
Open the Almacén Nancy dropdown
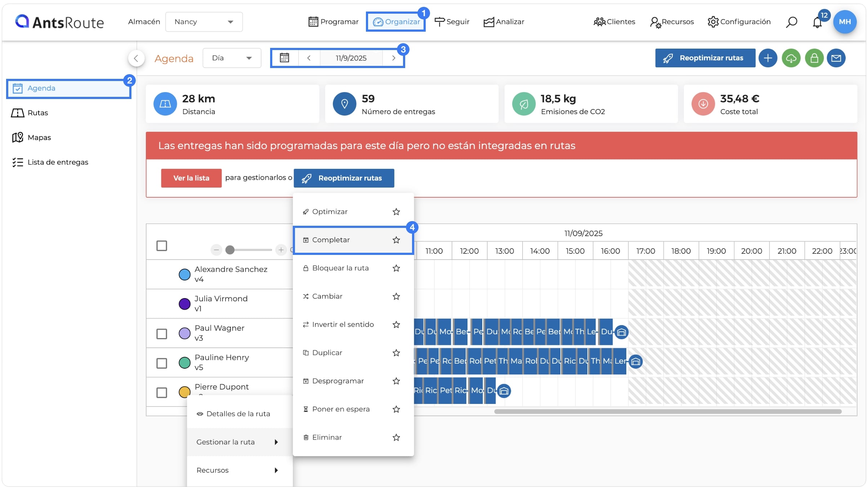pos(204,22)
